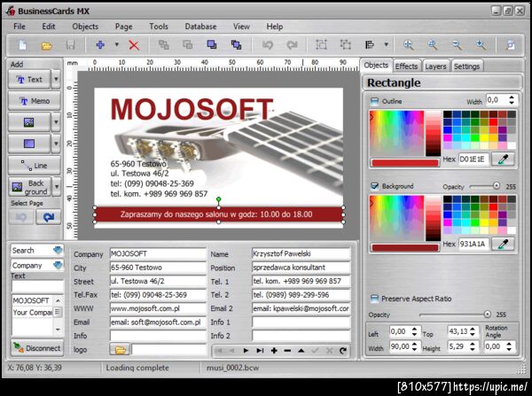Viewport: 532px width, 396px height.
Task: Click the Outline red color preview bar
Action: tap(405, 163)
